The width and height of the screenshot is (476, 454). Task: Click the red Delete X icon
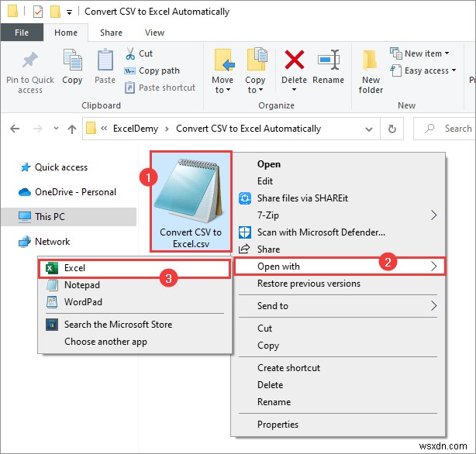[294, 60]
